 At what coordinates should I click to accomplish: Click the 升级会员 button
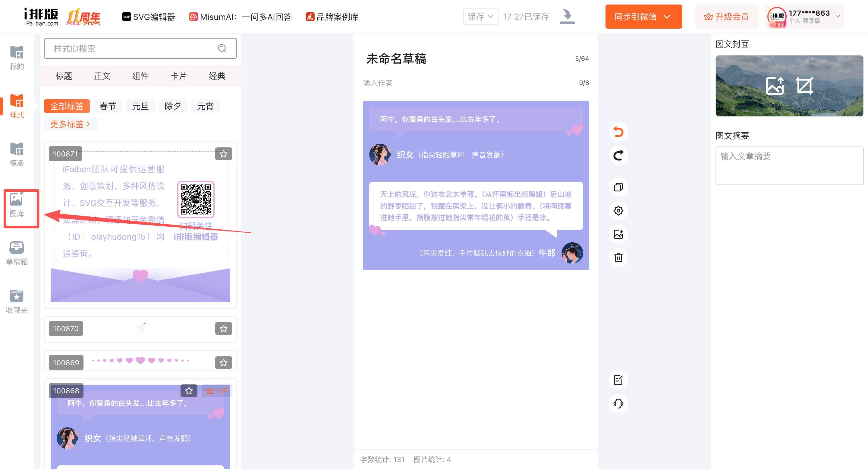[x=726, y=17]
